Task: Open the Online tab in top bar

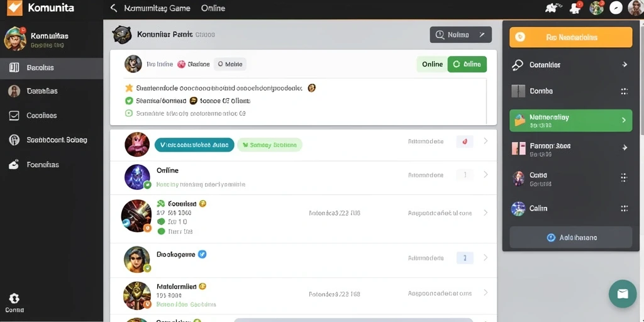Action: tap(213, 8)
